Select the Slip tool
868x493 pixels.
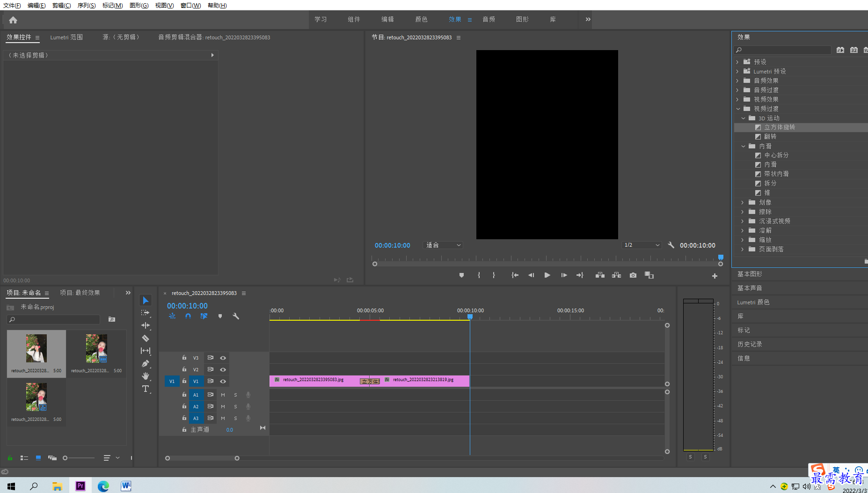point(146,351)
